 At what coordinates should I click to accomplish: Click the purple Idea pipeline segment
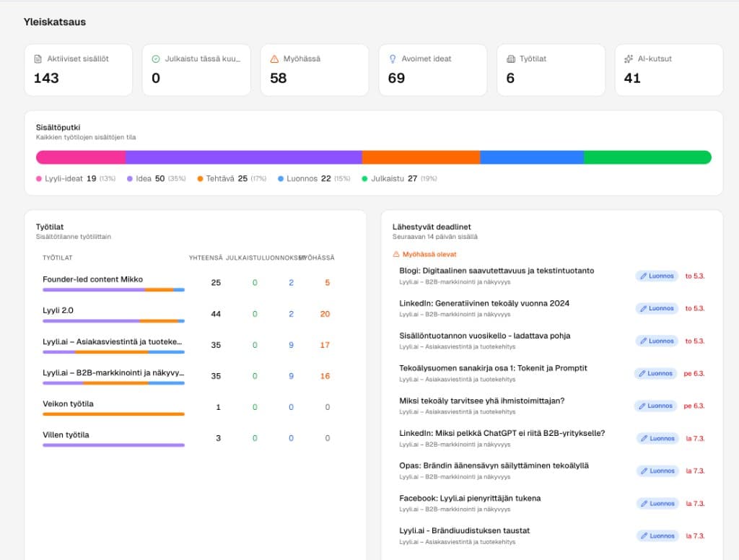point(244,157)
